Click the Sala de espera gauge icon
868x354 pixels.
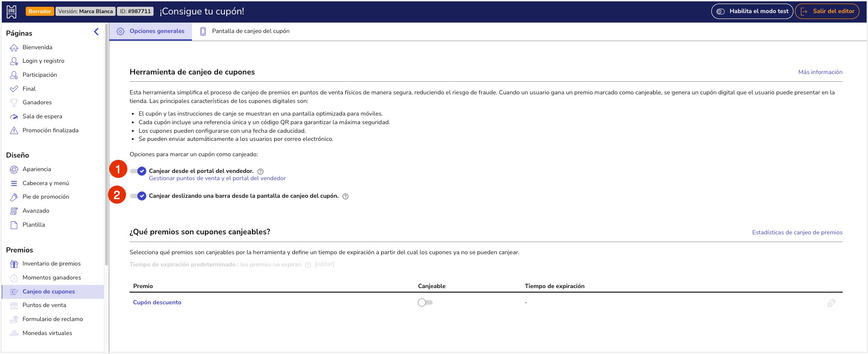pos(14,116)
